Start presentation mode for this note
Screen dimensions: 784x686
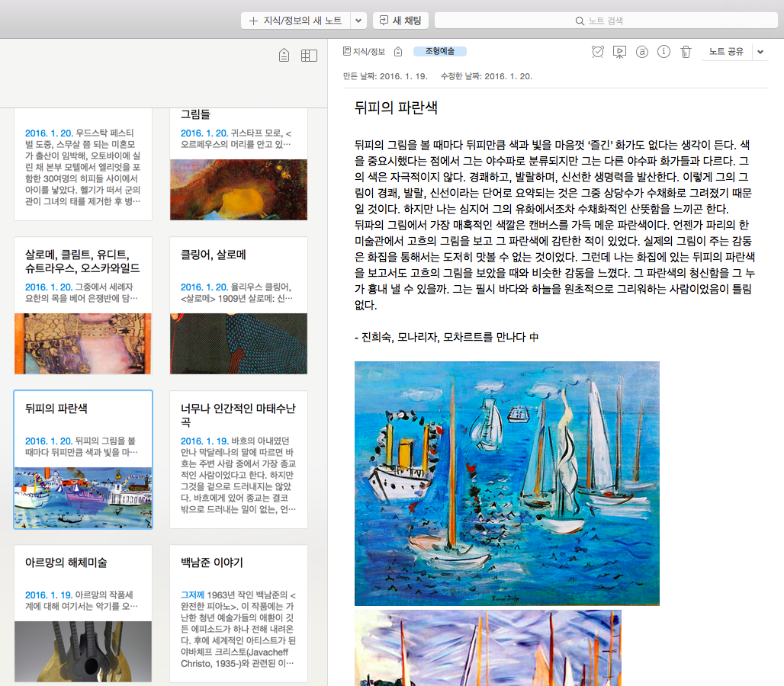pos(619,51)
